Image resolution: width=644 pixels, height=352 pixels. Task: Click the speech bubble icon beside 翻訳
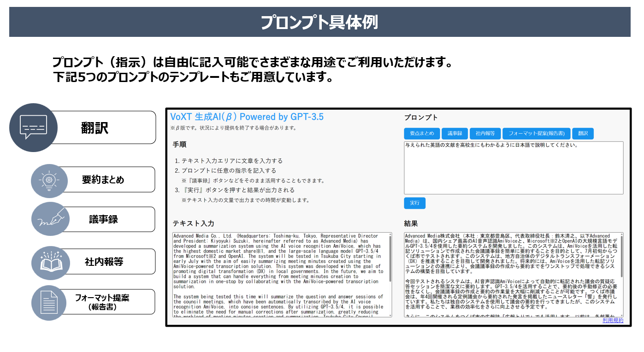(33, 127)
